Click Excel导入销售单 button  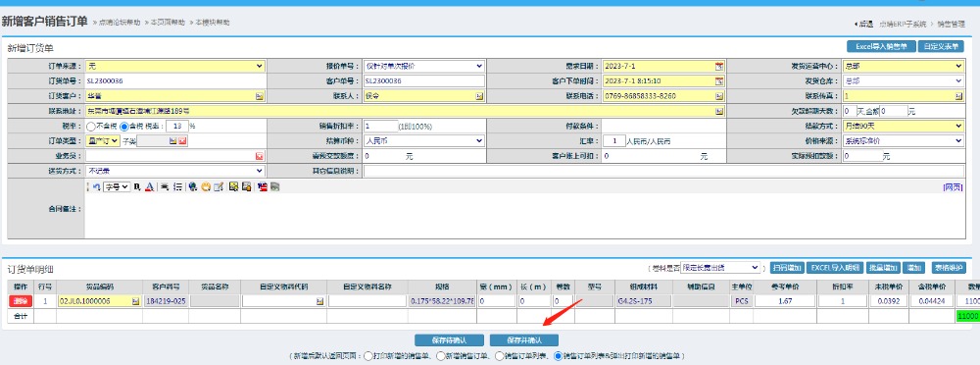click(881, 46)
